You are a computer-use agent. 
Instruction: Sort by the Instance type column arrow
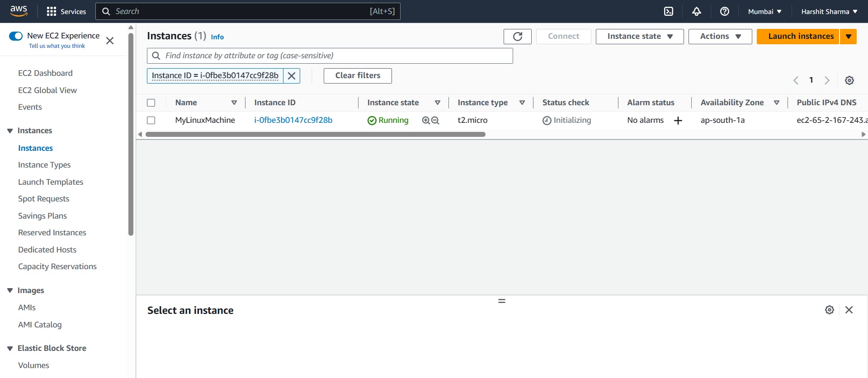(522, 103)
